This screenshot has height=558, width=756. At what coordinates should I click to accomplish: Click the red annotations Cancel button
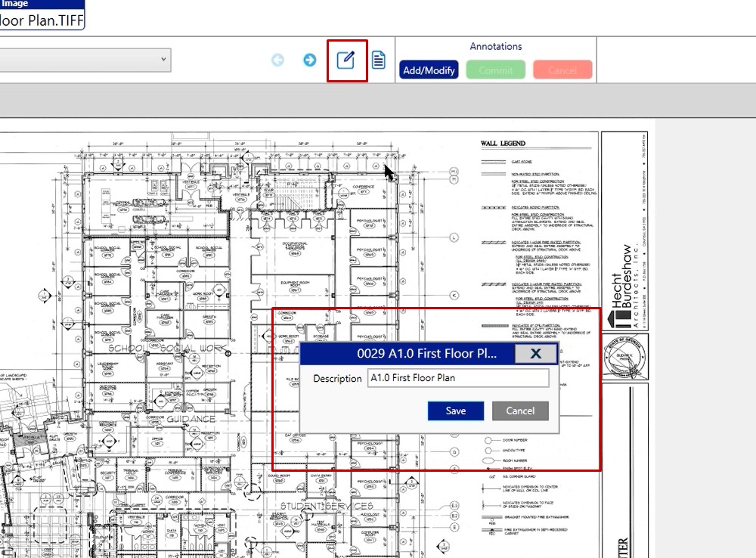tap(562, 70)
